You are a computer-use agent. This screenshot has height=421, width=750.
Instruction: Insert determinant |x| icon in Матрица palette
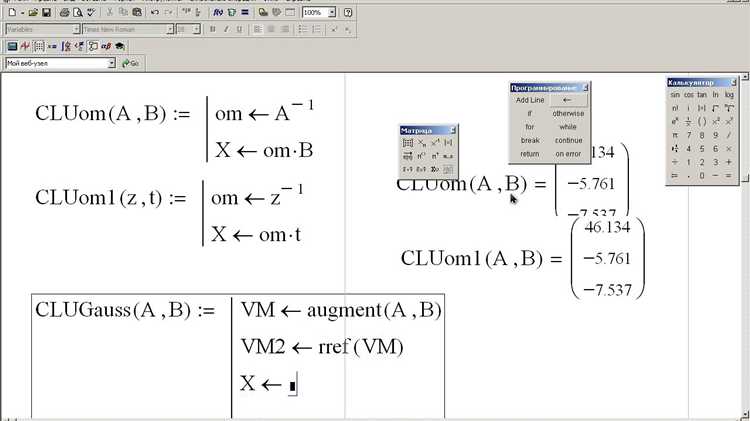[x=448, y=143]
